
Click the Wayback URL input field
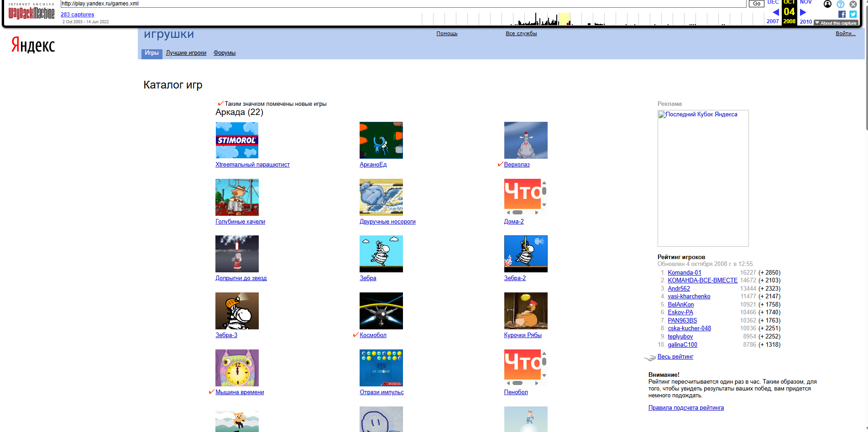(403, 4)
